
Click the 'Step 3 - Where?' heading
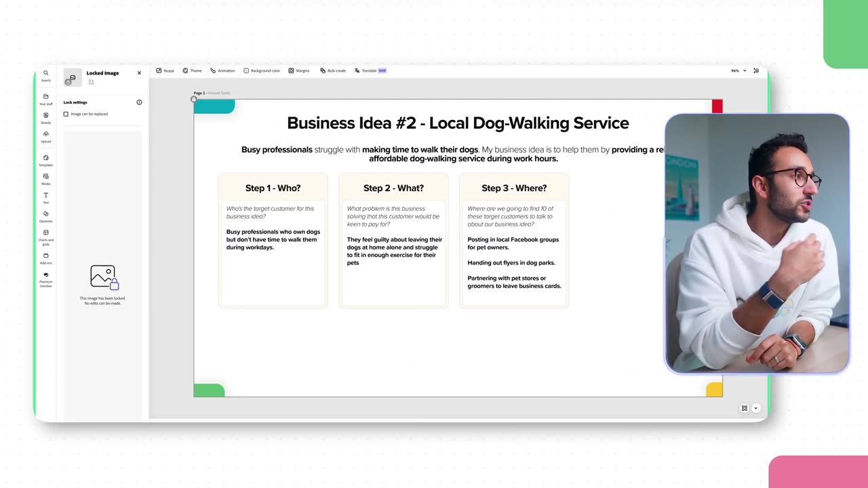point(514,188)
